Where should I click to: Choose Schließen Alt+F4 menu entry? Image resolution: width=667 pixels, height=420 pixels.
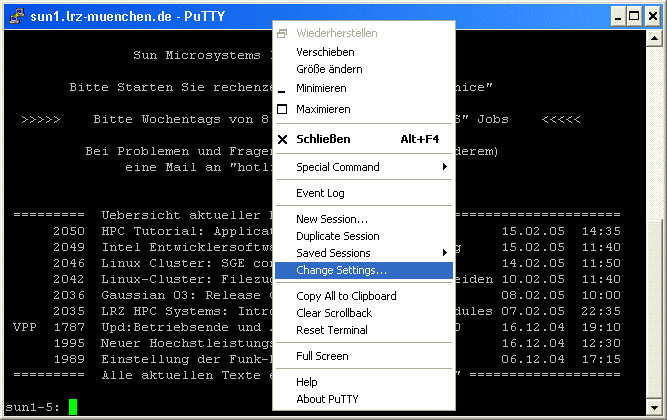coord(364,139)
